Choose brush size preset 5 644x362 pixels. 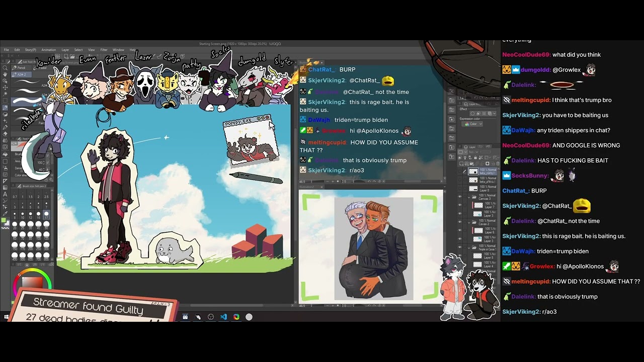(30, 206)
